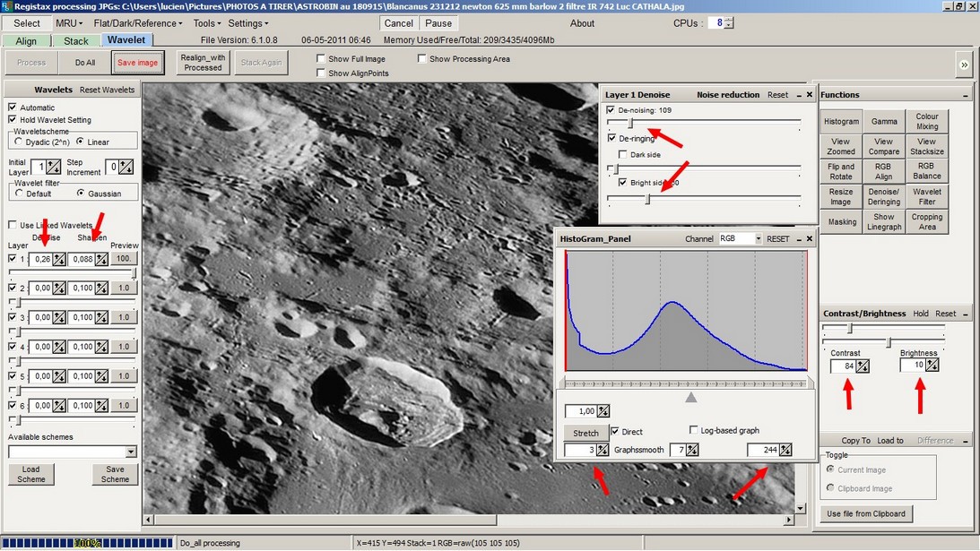Screen dimensions: 980x551
Task: Click layer 3 Sharpen spinner icon
Action: click(x=101, y=317)
